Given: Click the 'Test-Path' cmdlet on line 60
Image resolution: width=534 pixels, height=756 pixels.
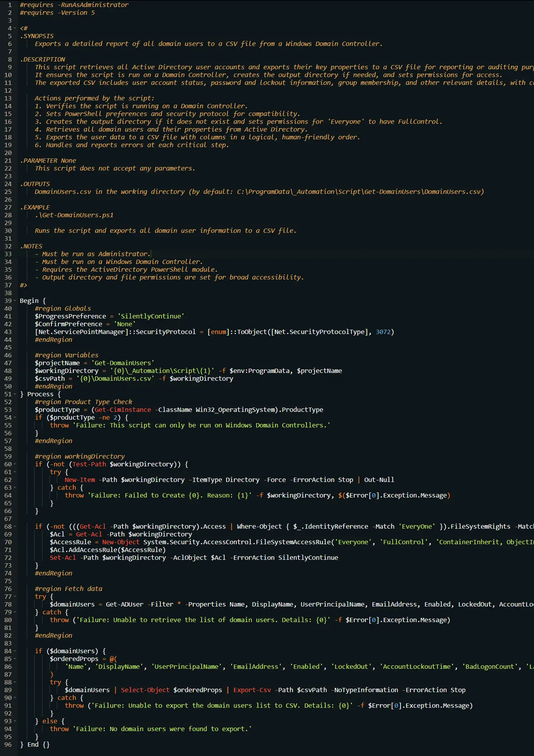Looking at the screenshot, I should (89, 464).
